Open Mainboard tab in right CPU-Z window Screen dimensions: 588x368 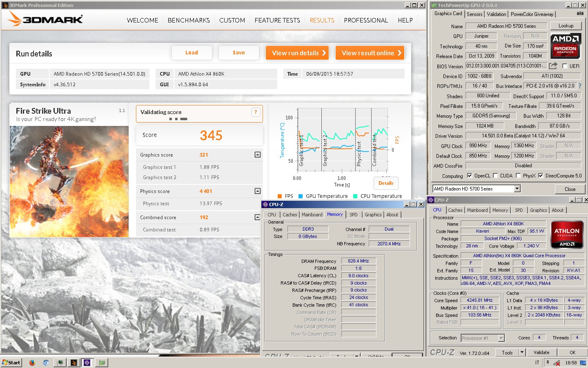click(477, 210)
